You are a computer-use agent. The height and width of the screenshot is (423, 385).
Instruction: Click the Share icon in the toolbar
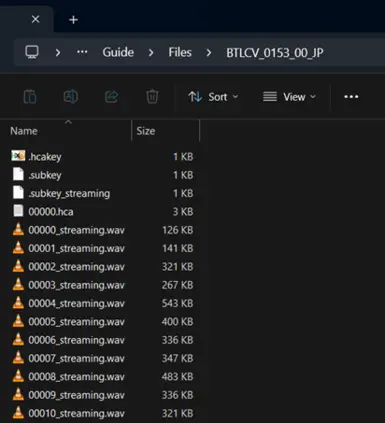[x=112, y=97]
